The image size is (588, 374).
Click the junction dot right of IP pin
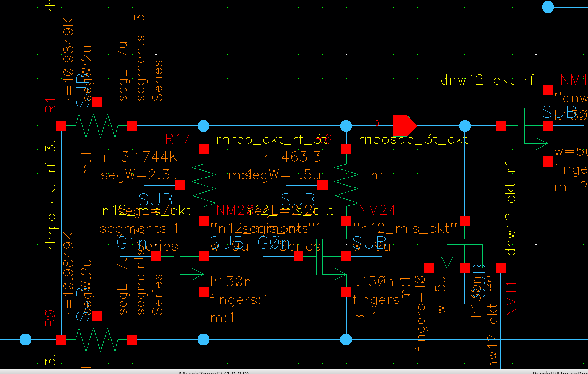point(465,126)
